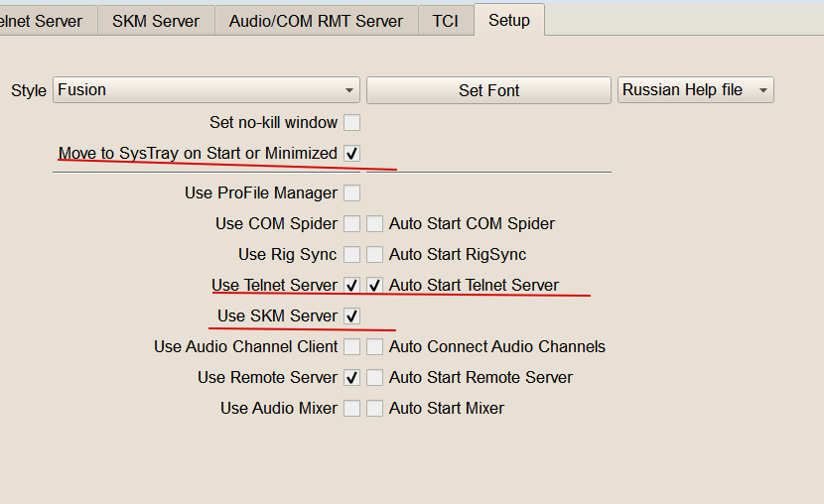Switch to the Telnet Server tab
Screen dimensions: 824x504
44,21
